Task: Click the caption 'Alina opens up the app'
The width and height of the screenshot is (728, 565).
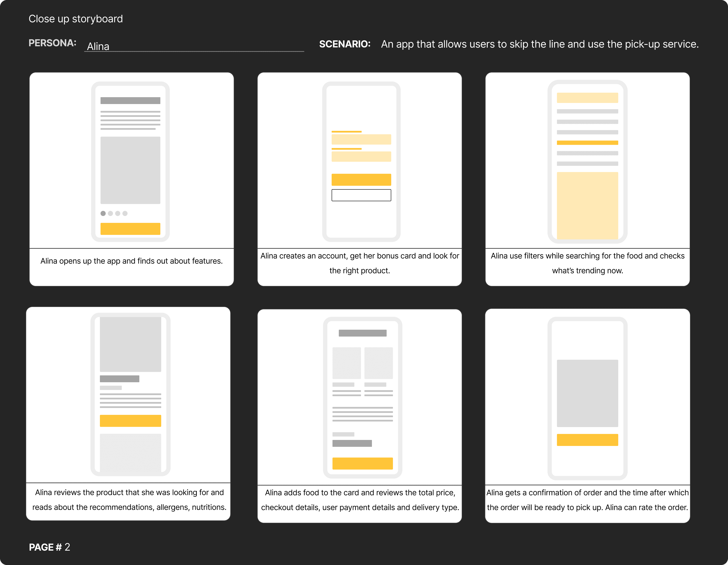Action: [x=131, y=261]
